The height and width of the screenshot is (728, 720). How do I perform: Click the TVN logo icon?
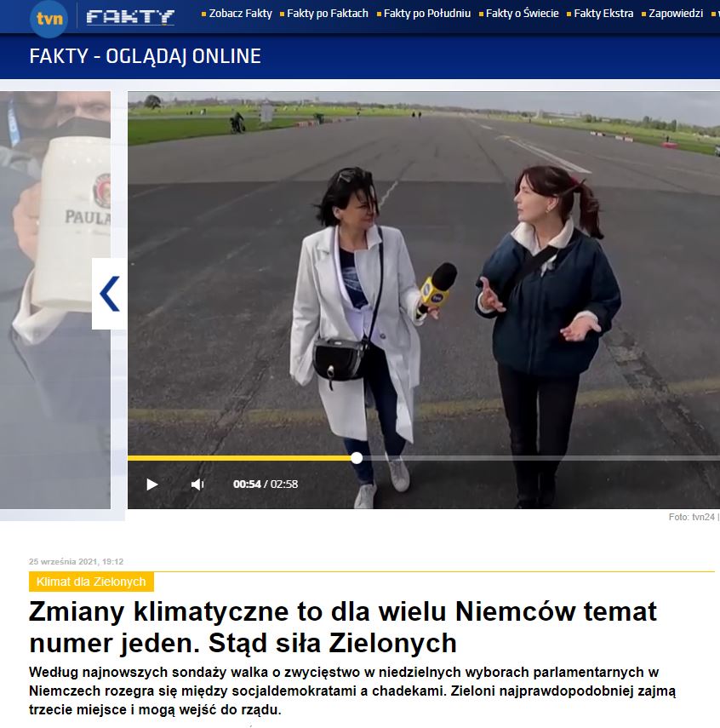coord(49,19)
